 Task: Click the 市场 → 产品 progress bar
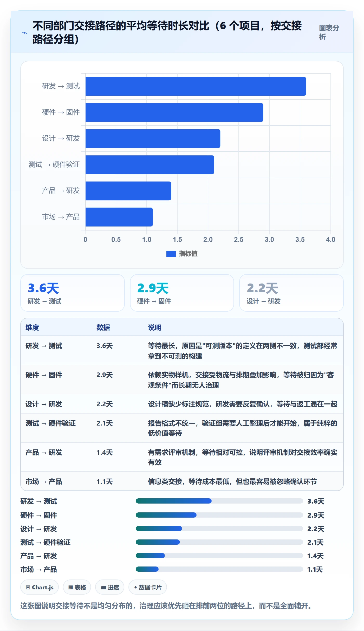tap(219, 569)
